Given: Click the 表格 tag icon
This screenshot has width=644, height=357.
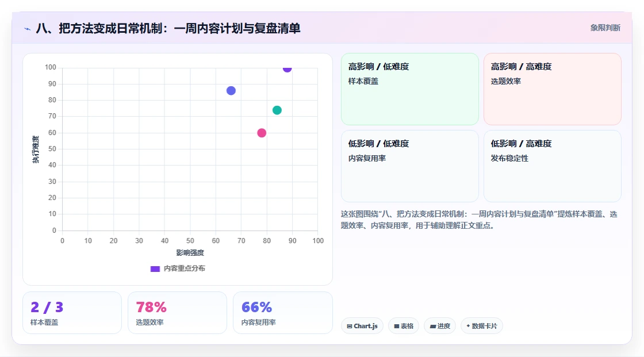Looking at the screenshot, I should point(397,326).
